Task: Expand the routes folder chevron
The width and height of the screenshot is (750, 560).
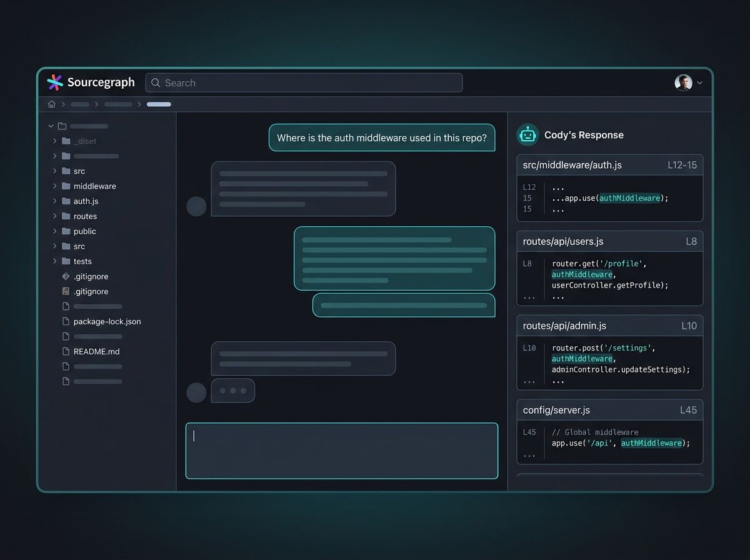Action: pos(55,216)
